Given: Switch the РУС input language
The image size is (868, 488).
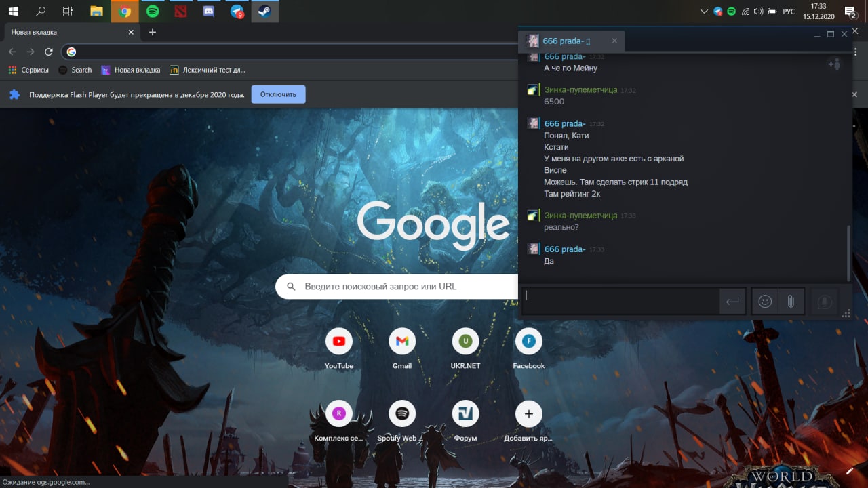Looking at the screenshot, I should [789, 12].
